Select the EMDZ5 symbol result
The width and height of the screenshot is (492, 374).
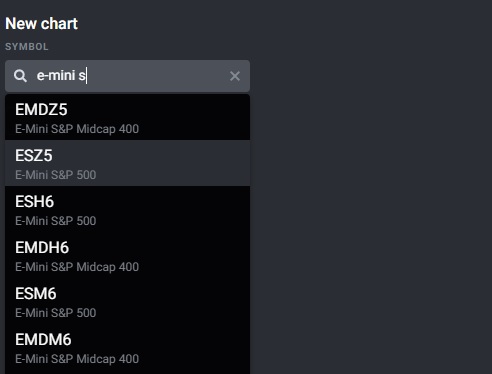coord(127,117)
